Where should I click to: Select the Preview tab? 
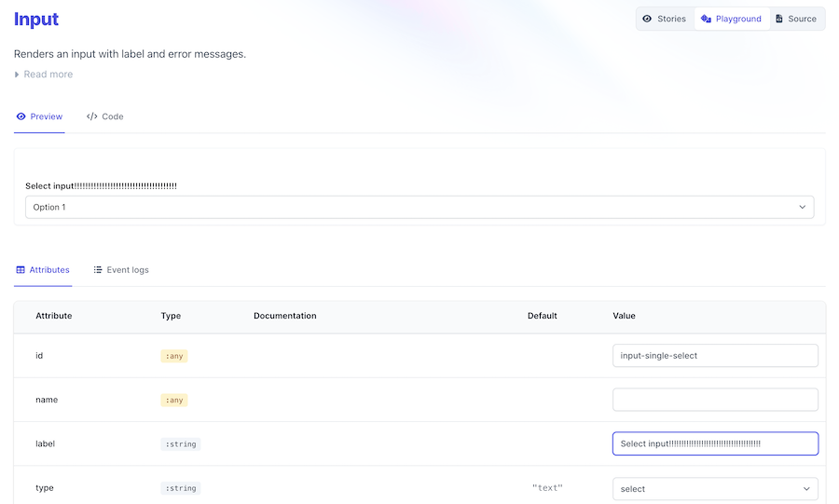(x=39, y=116)
